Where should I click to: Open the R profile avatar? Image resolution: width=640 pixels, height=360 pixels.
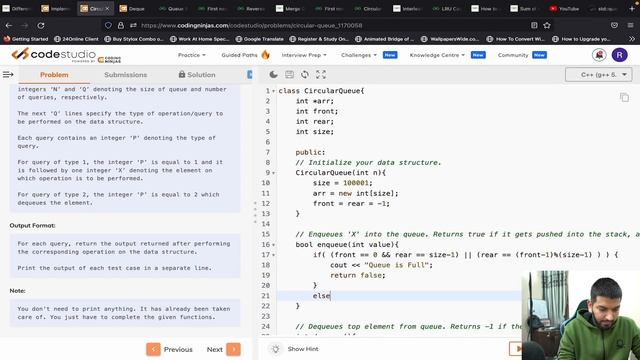coord(620,55)
